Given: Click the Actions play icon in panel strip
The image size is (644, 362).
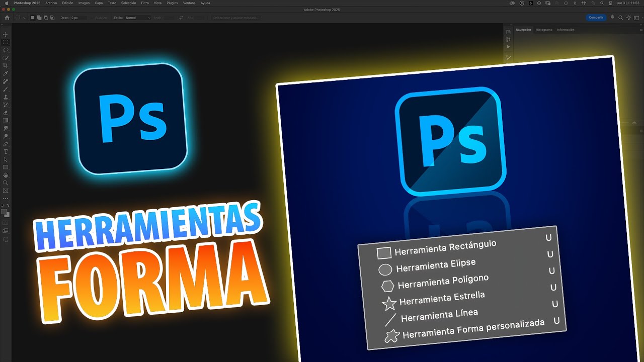Looking at the screenshot, I should click(x=508, y=47).
